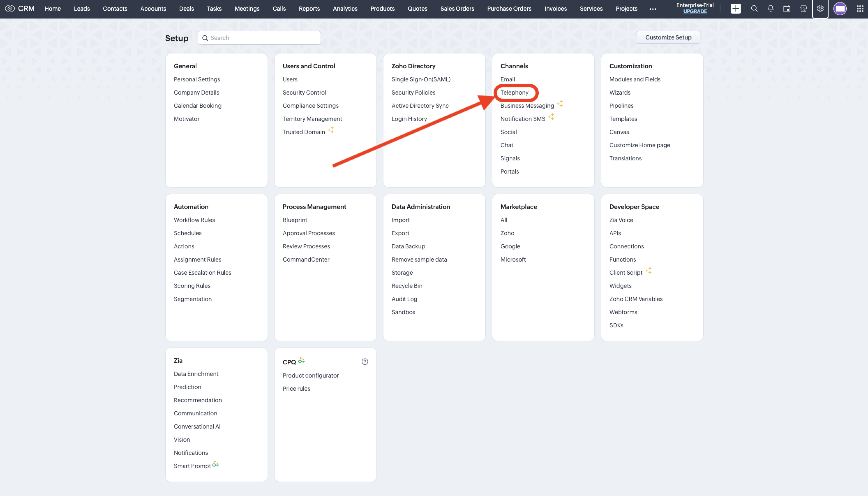Open Territory Management

pos(312,118)
